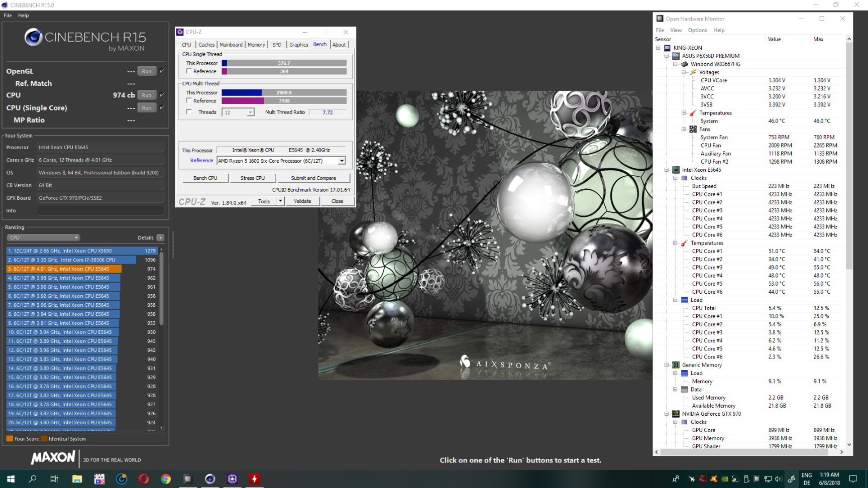Open CPU-Z Tools dropdown arrow
This screenshot has width=868, height=488.
click(x=280, y=201)
